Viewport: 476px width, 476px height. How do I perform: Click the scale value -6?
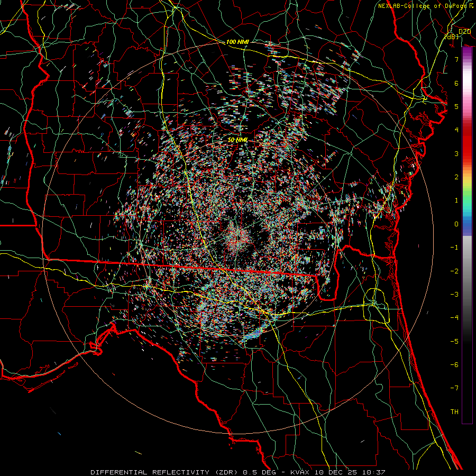click(x=454, y=364)
